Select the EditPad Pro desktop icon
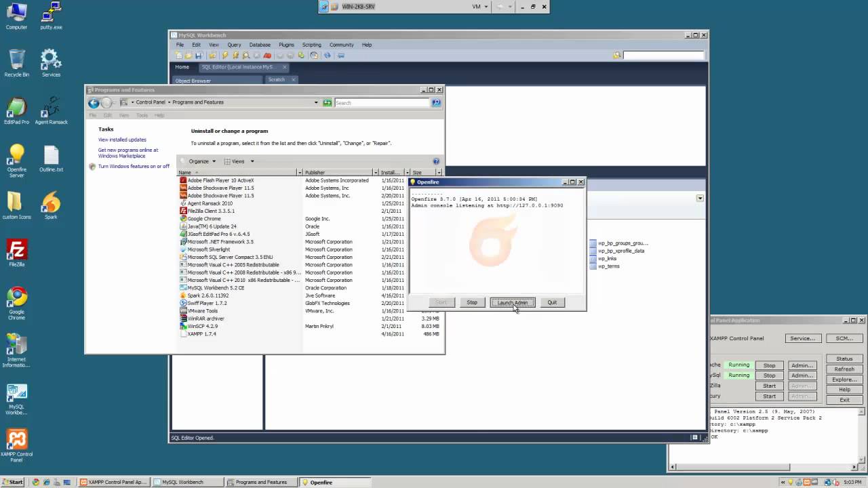Screen dimensions: 868x488 (16, 111)
